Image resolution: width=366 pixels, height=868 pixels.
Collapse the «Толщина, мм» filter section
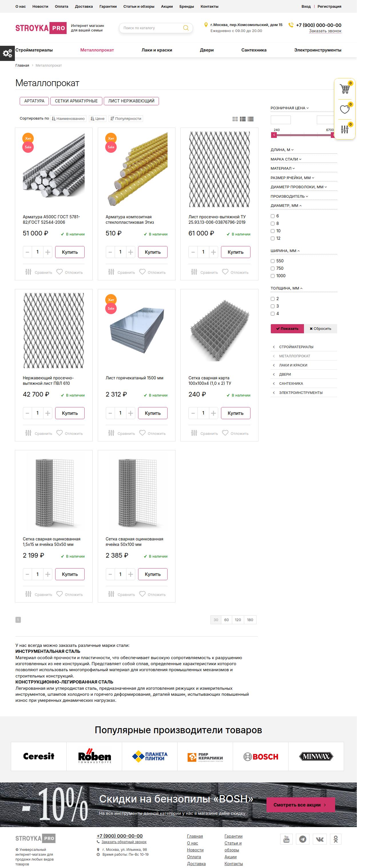287,288
